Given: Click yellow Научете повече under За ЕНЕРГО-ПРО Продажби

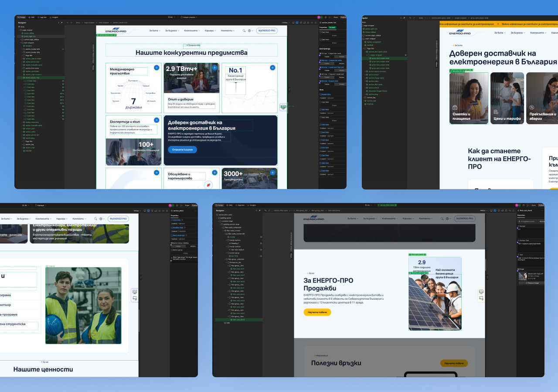Looking at the screenshot, I should click(x=317, y=312).
